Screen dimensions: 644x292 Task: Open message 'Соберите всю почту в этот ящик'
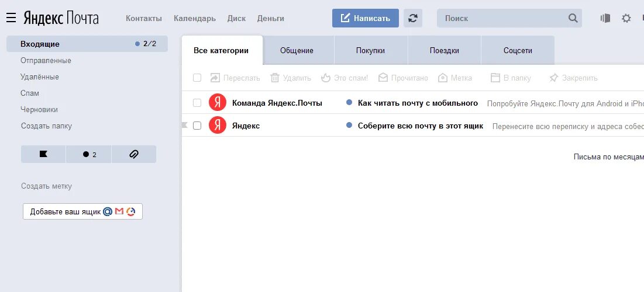421,126
